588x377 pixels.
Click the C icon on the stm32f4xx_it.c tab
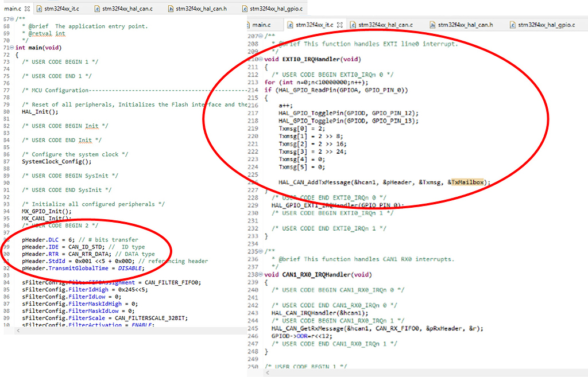point(39,9)
